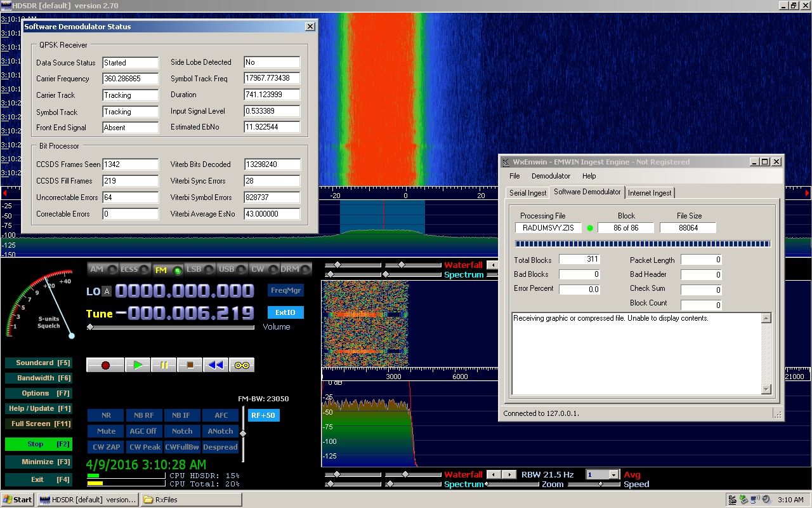
Task: Enable the Mute toggle
Action: 106,431
